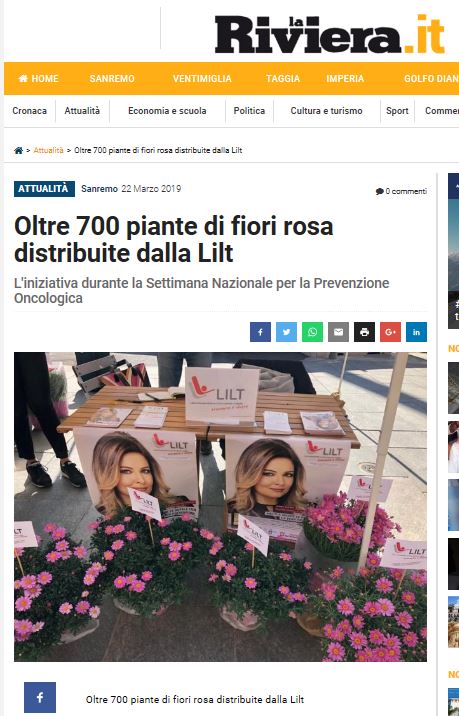Select the TAGGIA menu item
The height and width of the screenshot is (716, 459).
click(x=283, y=79)
